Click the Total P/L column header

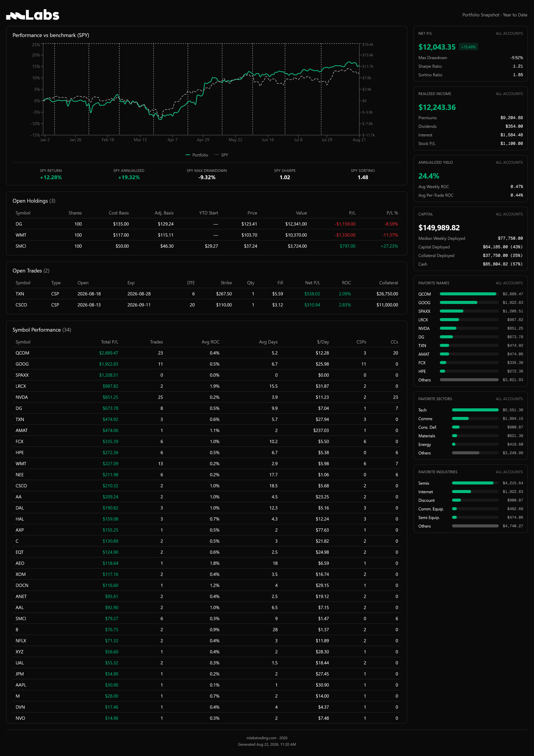pyautogui.click(x=109, y=342)
